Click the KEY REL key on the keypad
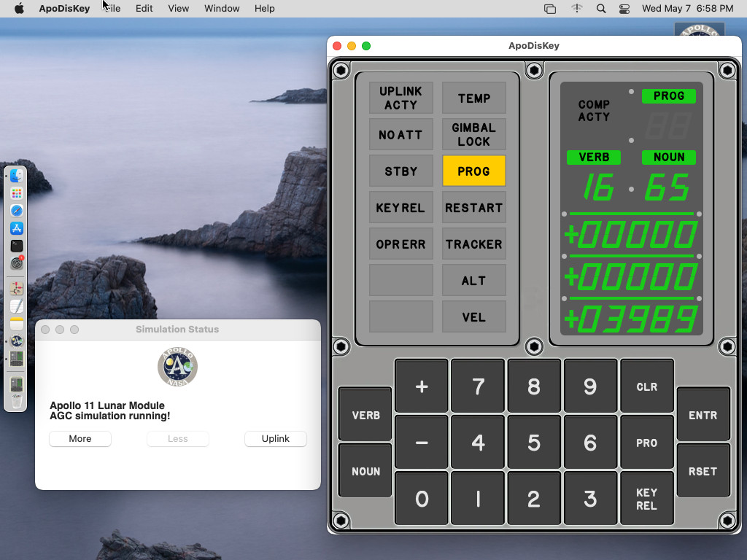Screen dimensions: 747x560 pos(646,499)
